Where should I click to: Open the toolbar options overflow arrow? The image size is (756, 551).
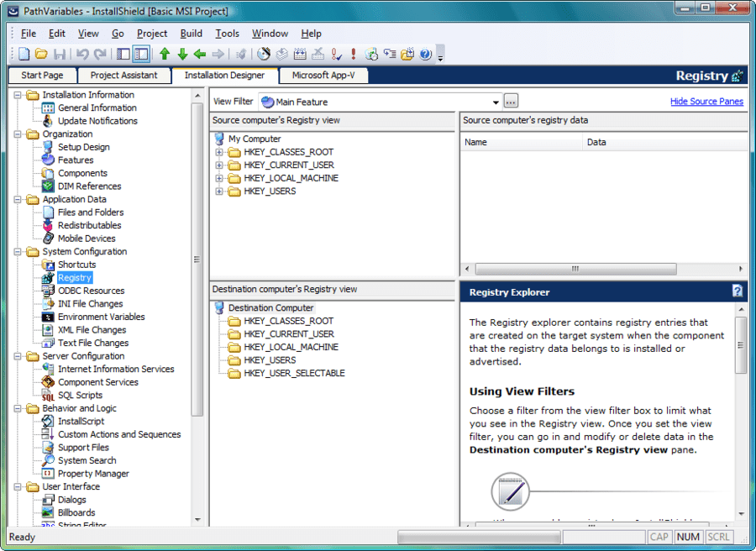point(440,58)
